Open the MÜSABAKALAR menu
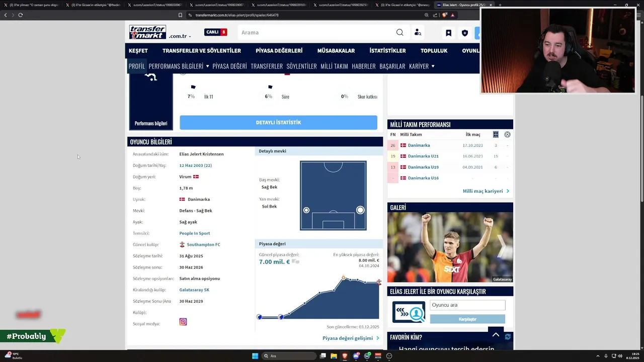The width and height of the screenshot is (644, 362). (x=336, y=51)
